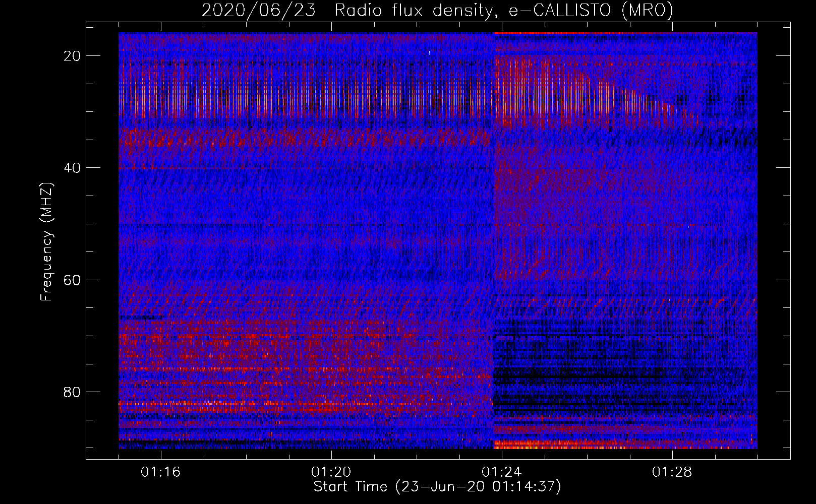Click the '80' frequency tick label

[x=73, y=392]
